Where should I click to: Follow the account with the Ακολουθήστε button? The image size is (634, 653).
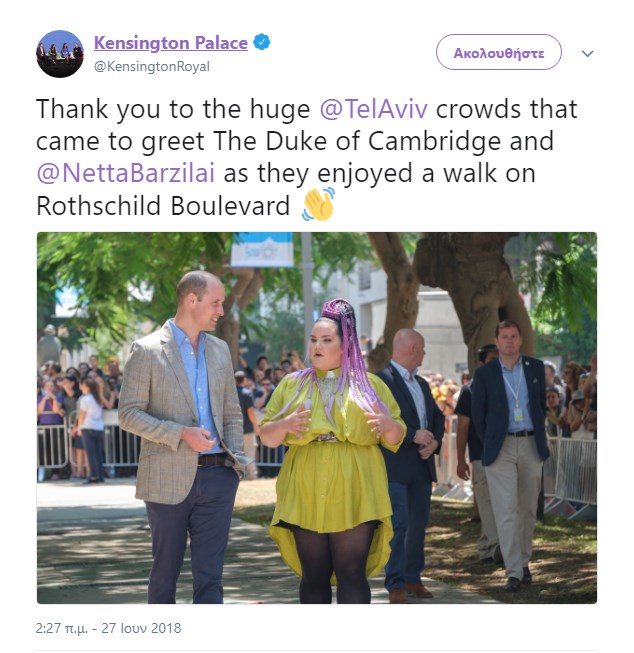(499, 52)
